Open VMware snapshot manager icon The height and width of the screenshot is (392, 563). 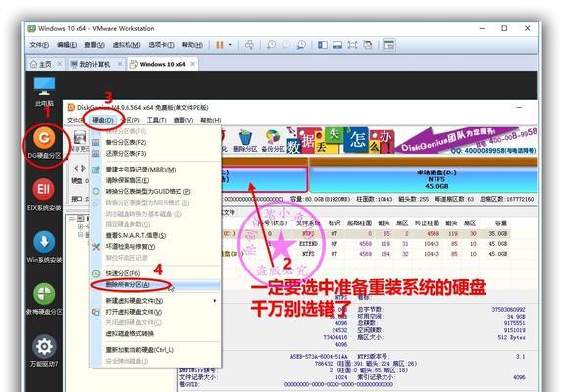[301, 45]
